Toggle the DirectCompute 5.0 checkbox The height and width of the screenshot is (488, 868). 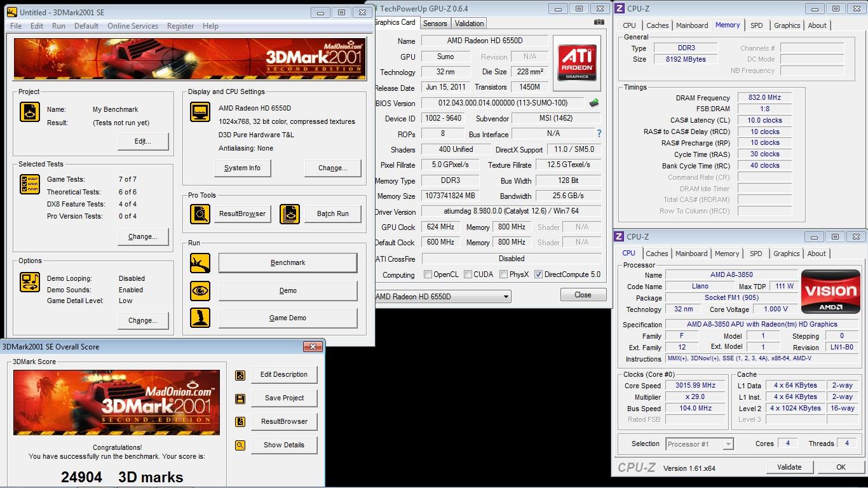click(x=538, y=274)
